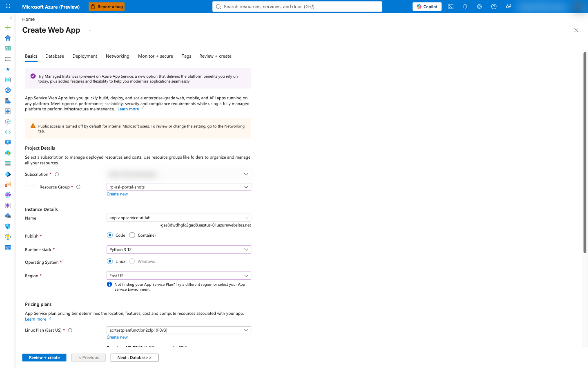Screen dimensions: 588x368
Task: Open the feedback icon in the top bar
Action: [x=508, y=7]
